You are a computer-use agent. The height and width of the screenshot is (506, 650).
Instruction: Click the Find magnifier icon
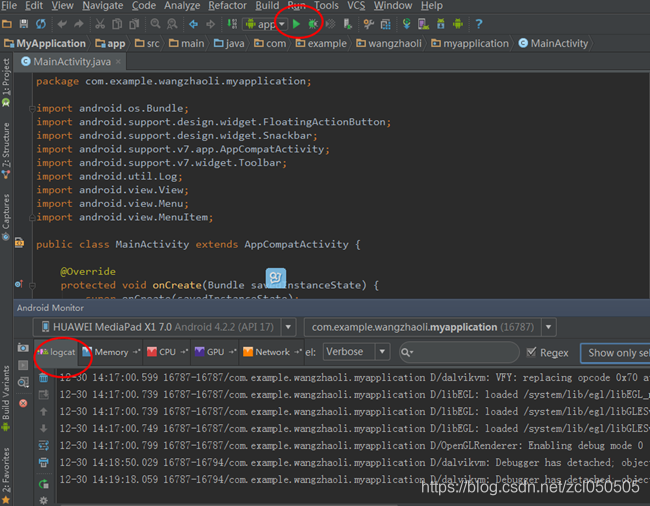pyautogui.click(x=155, y=24)
